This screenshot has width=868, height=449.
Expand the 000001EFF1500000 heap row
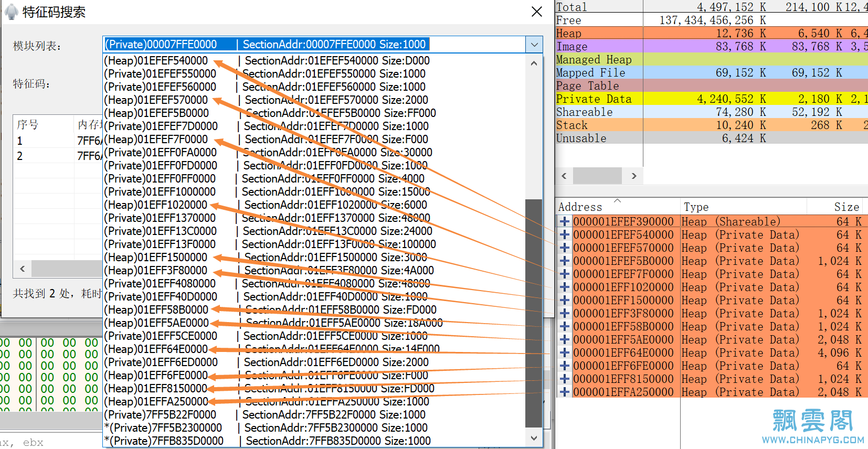(565, 300)
